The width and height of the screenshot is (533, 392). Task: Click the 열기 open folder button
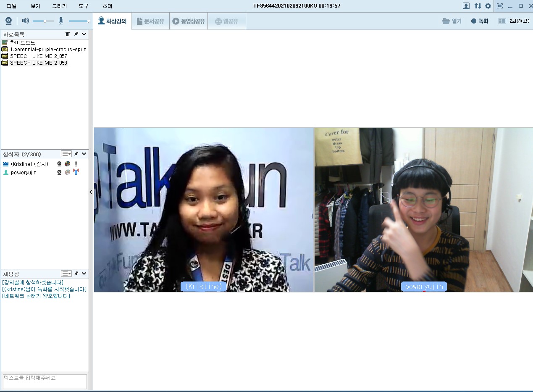452,21
